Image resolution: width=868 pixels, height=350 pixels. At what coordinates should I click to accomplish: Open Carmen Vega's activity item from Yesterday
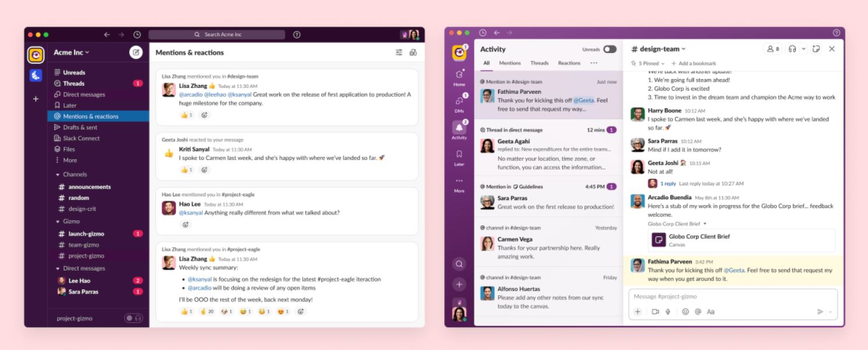click(x=548, y=243)
